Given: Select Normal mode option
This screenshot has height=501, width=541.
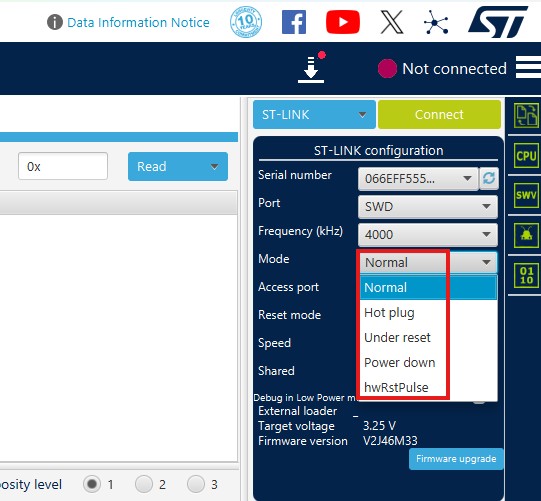Looking at the screenshot, I should point(428,287).
